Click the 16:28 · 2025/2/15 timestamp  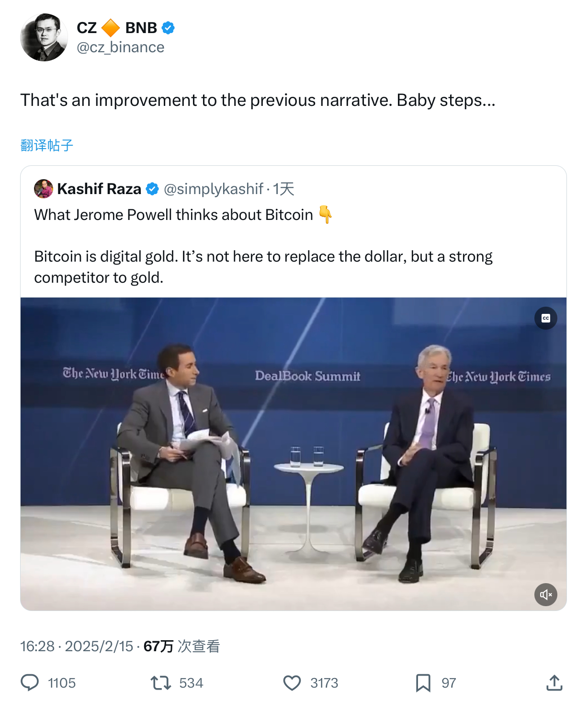(77, 646)
